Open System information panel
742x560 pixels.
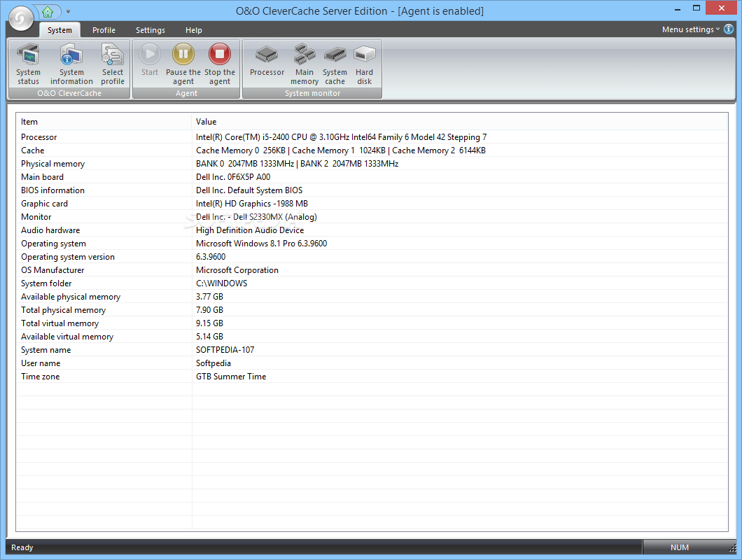click(71, 64)
